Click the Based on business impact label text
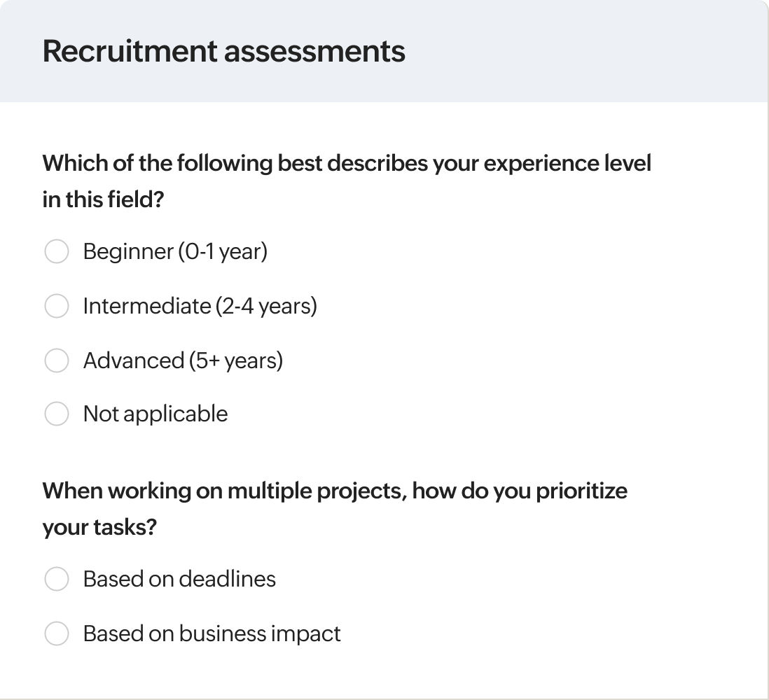Image resolution: width=769 pixels, height=700 pixels. 212,633
